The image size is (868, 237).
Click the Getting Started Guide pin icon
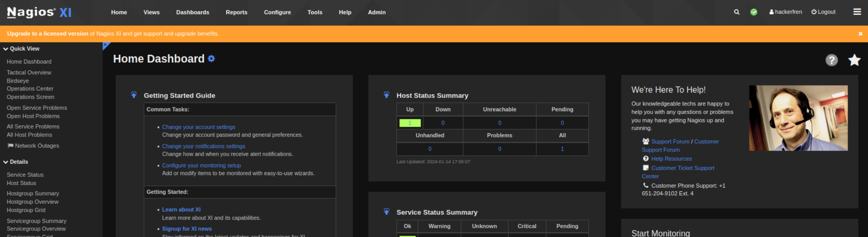134,95
